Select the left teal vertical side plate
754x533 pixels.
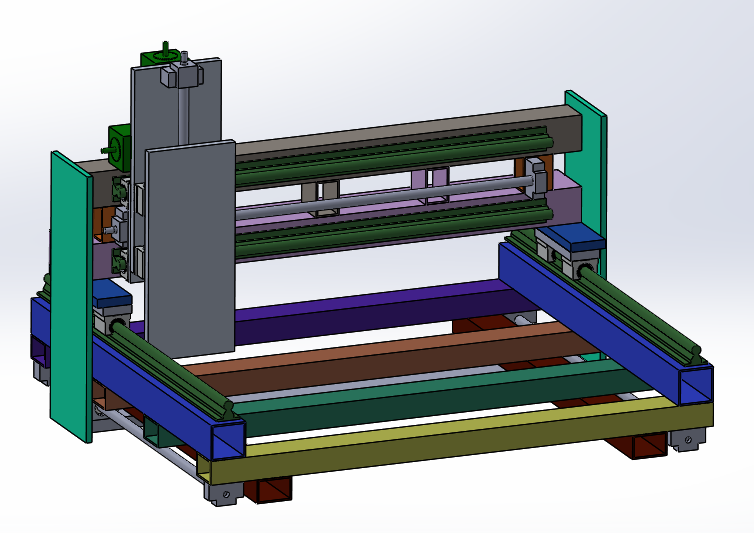[x=70, y=300]
